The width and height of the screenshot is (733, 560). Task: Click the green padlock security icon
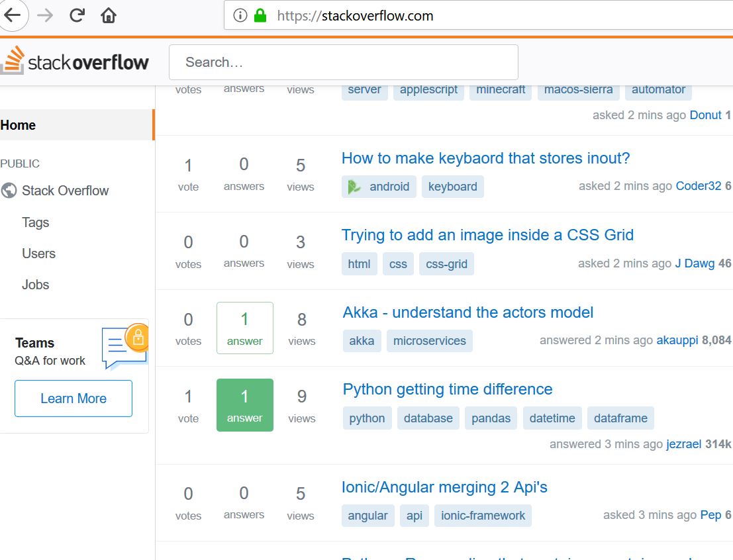click(x=260, y=16)
